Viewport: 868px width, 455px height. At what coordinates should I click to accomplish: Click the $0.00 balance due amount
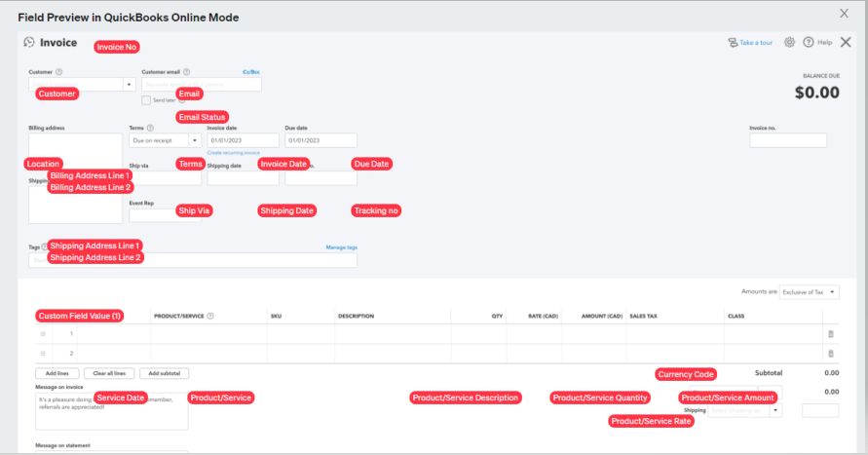tap(817, 93)
